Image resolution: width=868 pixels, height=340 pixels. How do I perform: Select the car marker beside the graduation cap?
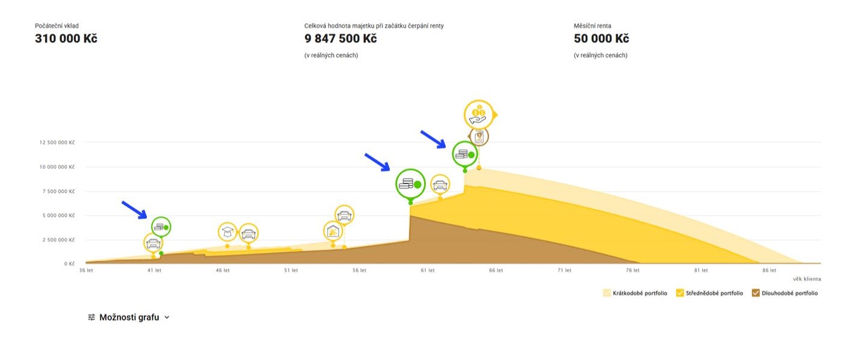point(248,232)
